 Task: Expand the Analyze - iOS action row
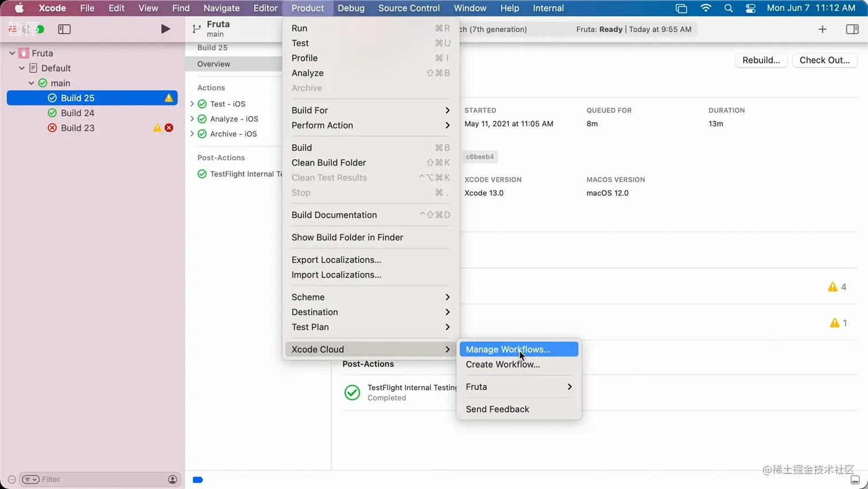pos(192,119)
